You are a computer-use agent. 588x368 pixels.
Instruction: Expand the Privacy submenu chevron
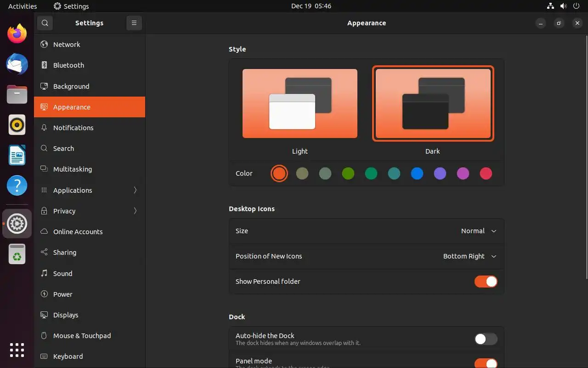(x=135, y=211)
